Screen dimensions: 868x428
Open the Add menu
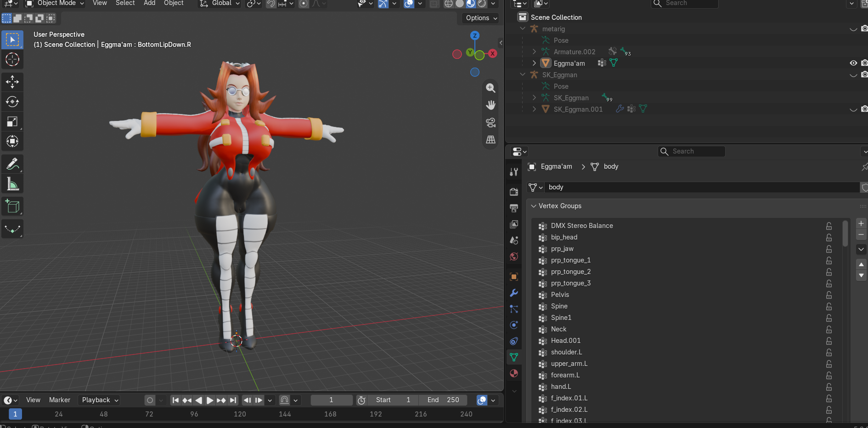(x=149, y=3)
